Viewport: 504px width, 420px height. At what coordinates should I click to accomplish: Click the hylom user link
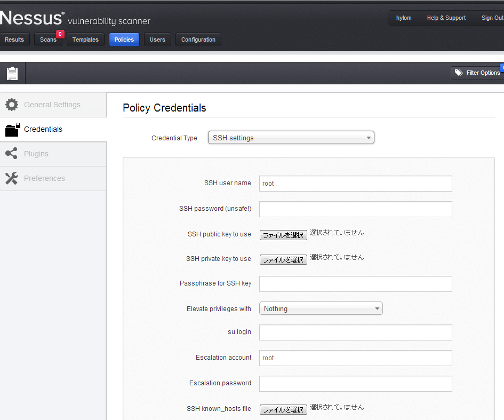(x=404, y=18)
